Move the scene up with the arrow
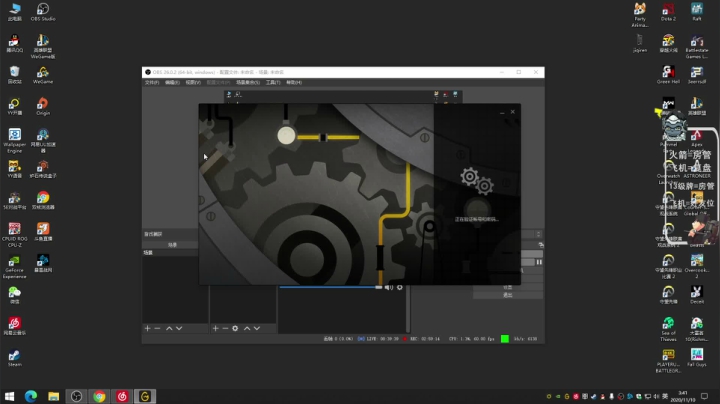 coord(169,328)
